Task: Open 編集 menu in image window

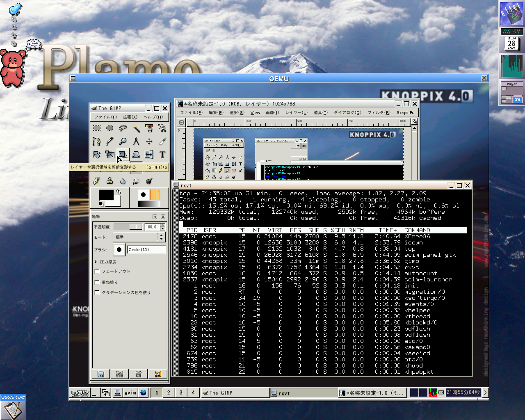Action: click(216, 112)
